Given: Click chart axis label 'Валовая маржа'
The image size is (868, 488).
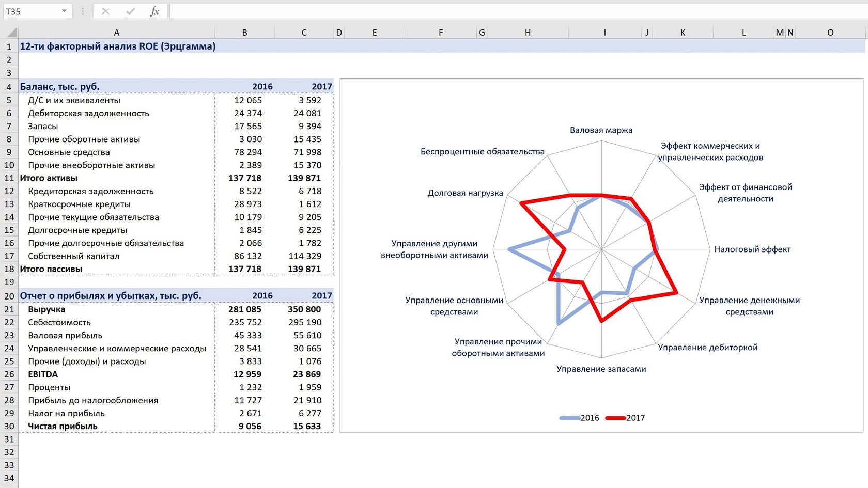Looking at the screenshot, I should [601, 130].
